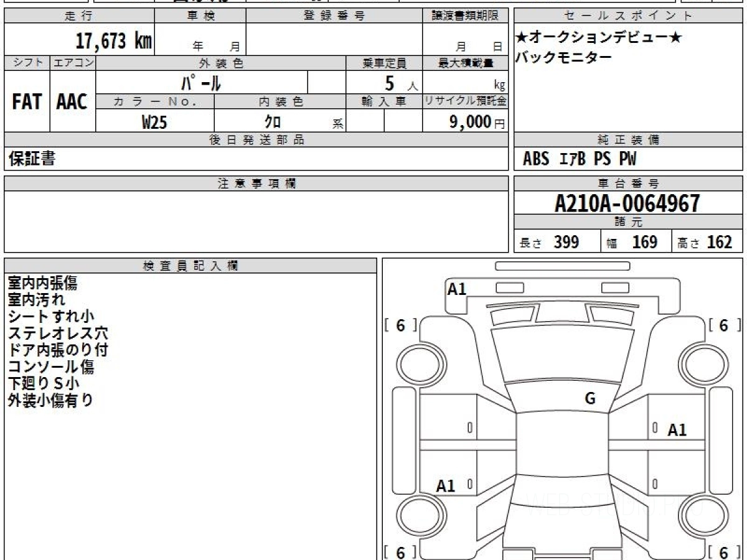This screenshot has width=747, height=560.
Task: Click the 車検 header cell
Action: click(x=200, y=16)
